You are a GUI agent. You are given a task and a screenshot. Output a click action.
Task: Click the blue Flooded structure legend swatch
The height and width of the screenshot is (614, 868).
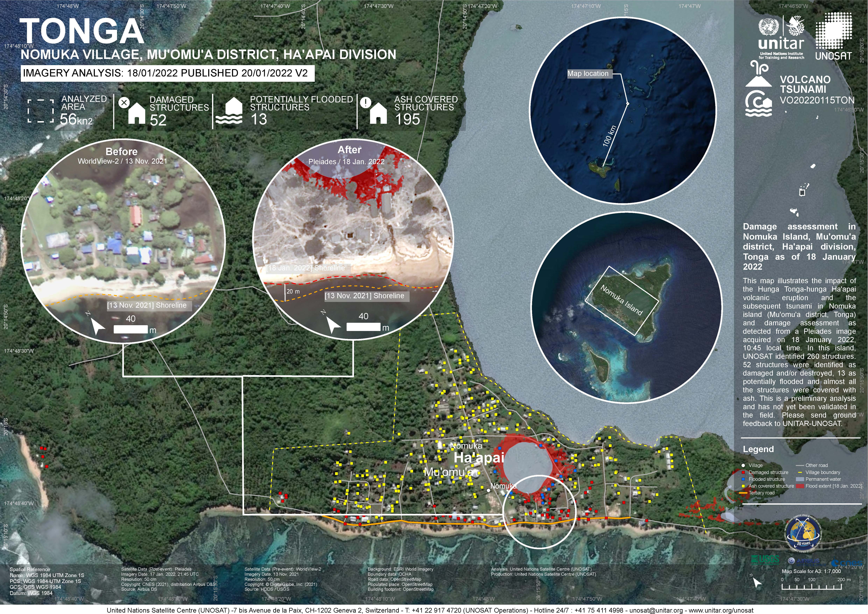tap(743, 479)
